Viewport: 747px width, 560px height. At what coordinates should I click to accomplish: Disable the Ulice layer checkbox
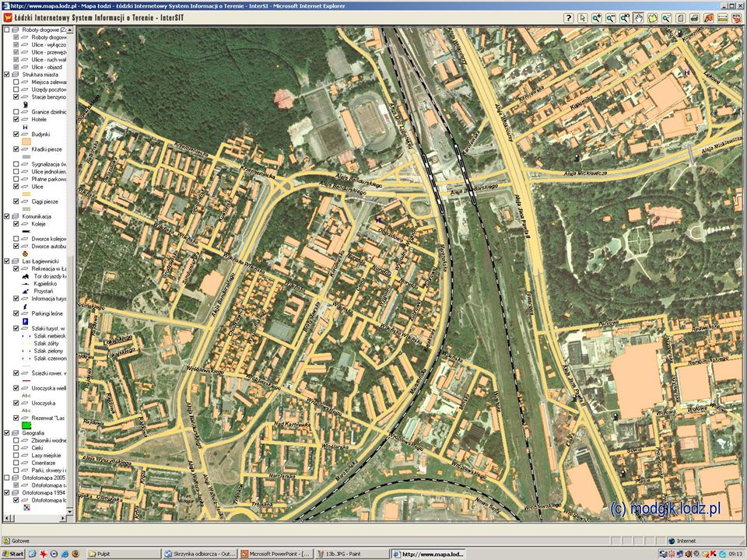click(16, 187)
